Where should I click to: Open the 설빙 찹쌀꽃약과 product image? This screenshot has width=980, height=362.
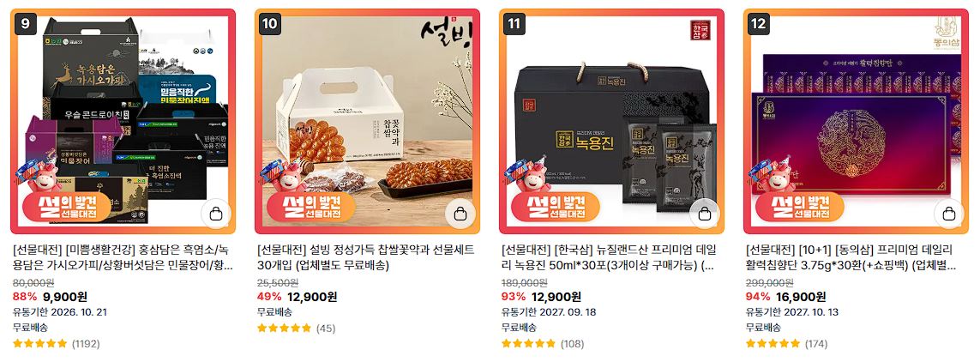[x=368, y=121]
